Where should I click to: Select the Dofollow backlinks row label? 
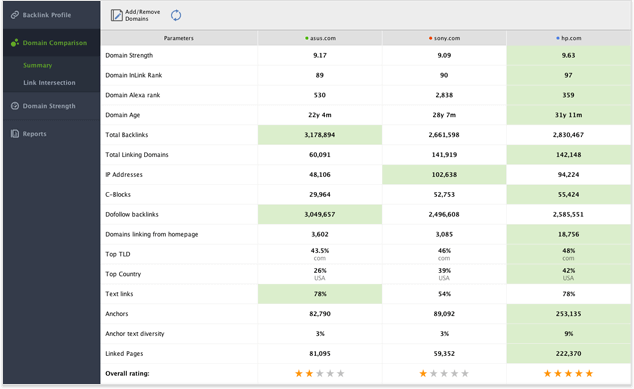[x=132, y=214]
